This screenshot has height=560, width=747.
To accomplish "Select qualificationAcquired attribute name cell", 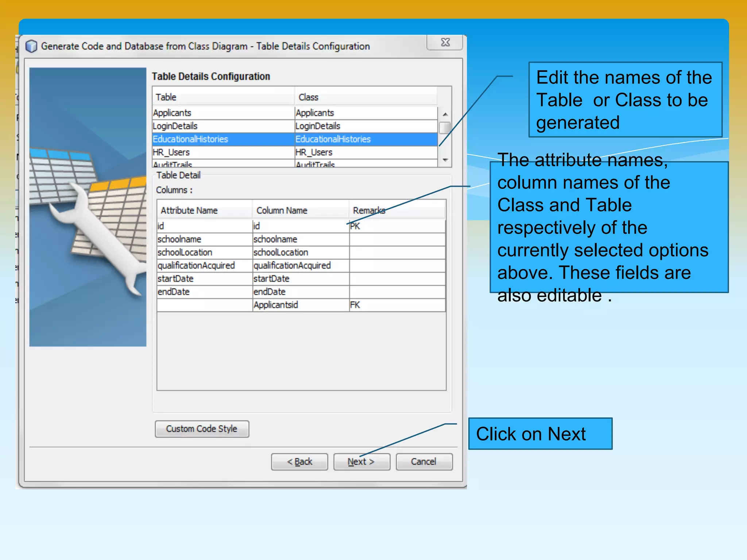I will (205, 265).
